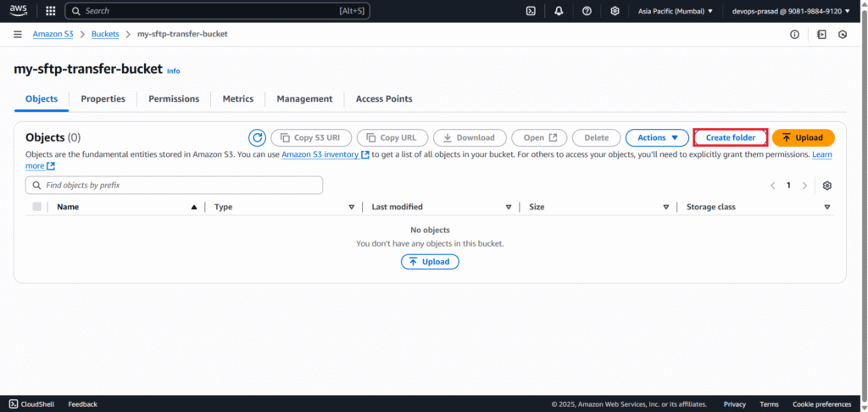Image resolution: width=868 pixels, height=412 pixels.
Task: Open the Metrics tab
Action: click(x=238, y=98)
